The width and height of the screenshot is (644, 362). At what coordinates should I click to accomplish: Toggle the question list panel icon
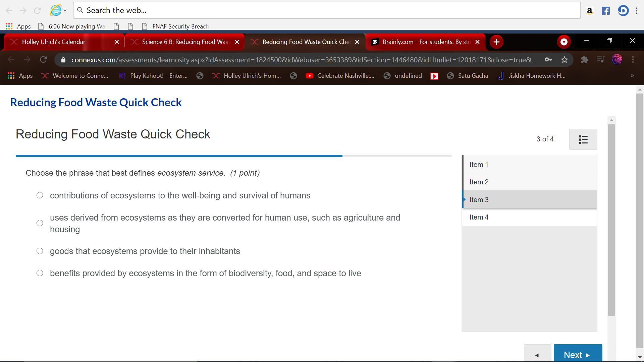coord(583,139)
